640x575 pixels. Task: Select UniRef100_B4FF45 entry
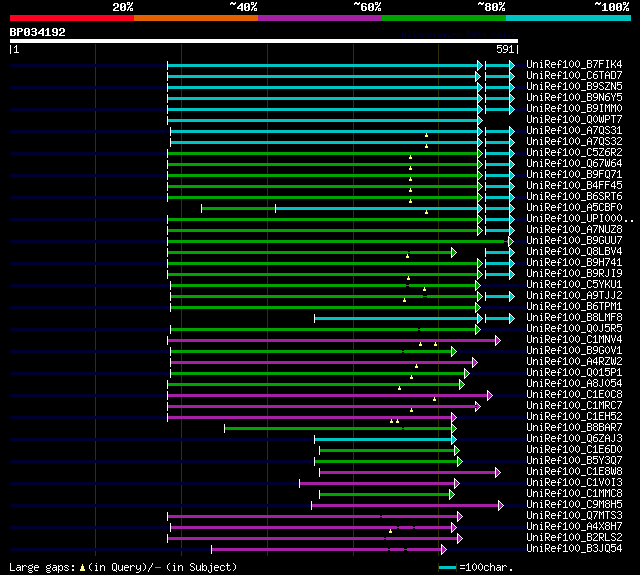click(x=574, y=186)
